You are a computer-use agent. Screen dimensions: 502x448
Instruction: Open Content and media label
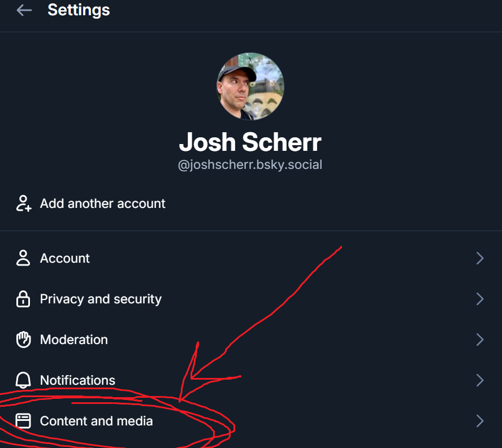point(96,421)
